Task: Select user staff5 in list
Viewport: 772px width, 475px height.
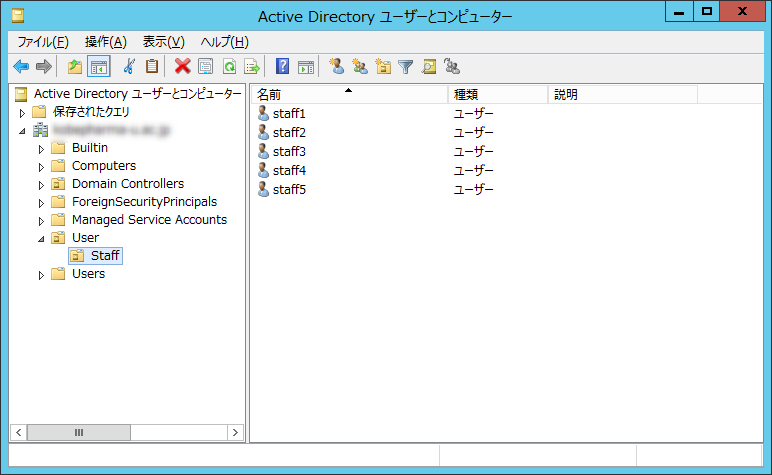Action: click(x=289, y=190)
